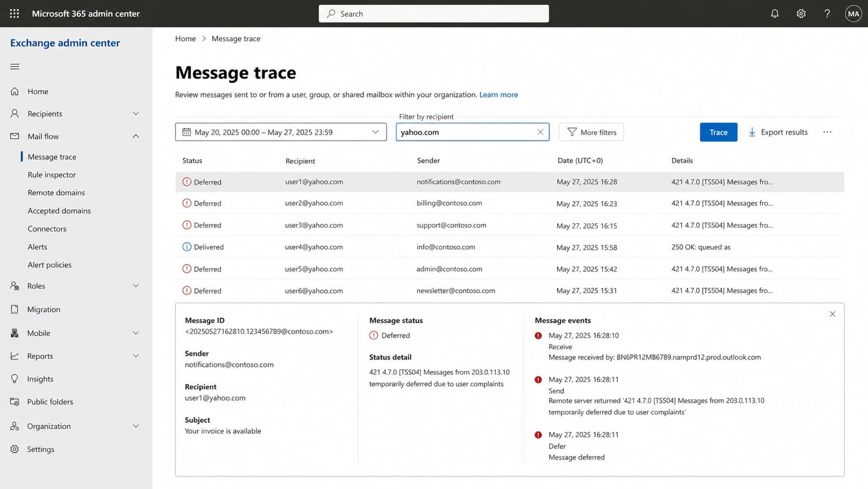Click the Public folders icon
The height and width of the screenshot is (489, 868).
click(x=15, y=402)
